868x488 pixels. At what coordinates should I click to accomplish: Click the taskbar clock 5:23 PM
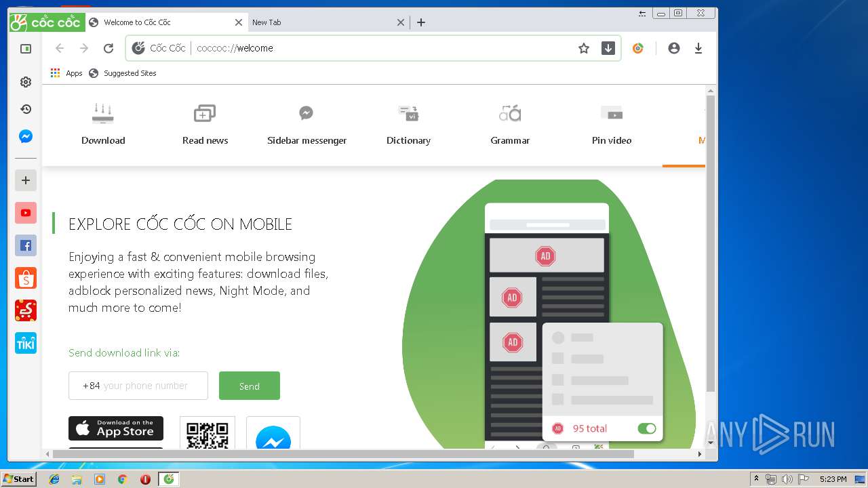point(833,479)
